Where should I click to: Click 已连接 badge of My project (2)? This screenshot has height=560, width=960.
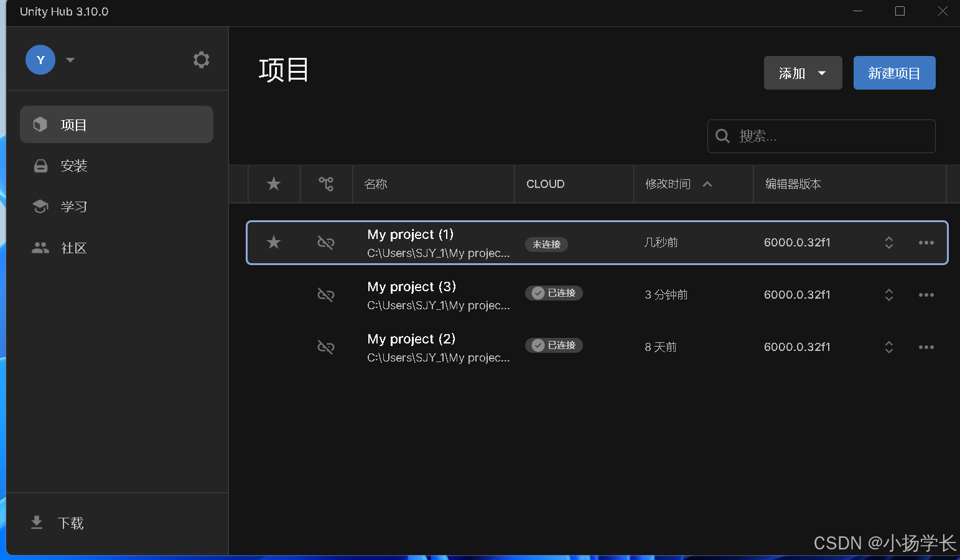[554, 345]
